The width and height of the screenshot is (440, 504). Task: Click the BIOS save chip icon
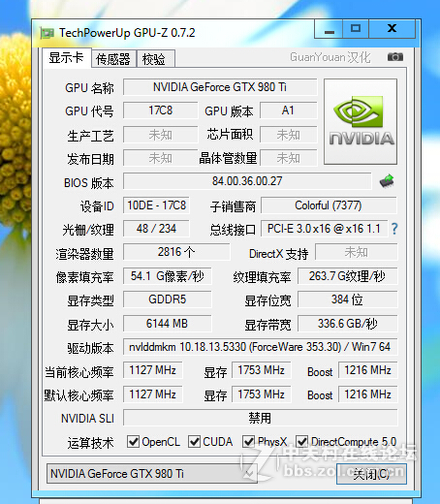pos(387,181)
